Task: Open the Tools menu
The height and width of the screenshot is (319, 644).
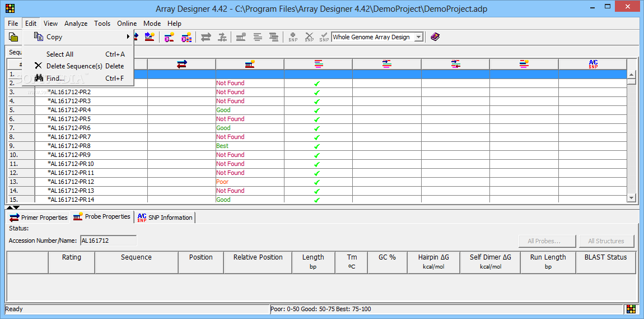Action: [x=102, y=24]
